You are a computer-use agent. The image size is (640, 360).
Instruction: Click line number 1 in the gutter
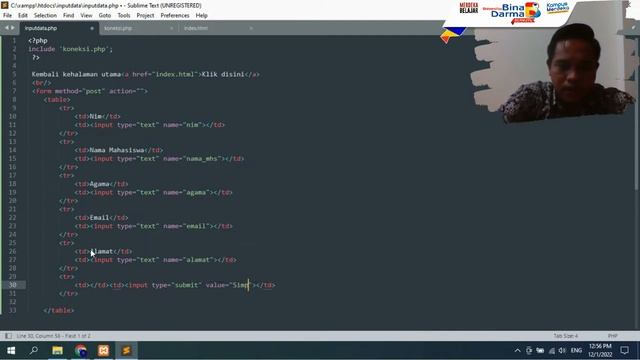[x=14, y=40]
